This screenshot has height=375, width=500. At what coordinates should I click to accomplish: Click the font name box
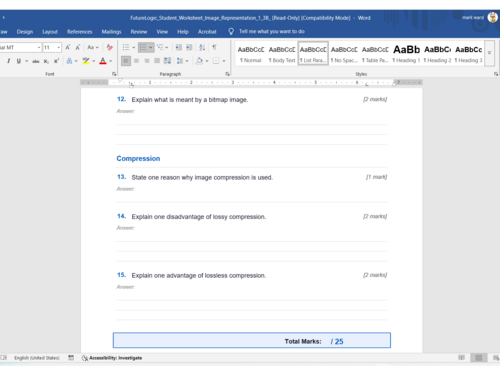pyautogui.click(x=20, y=48)
